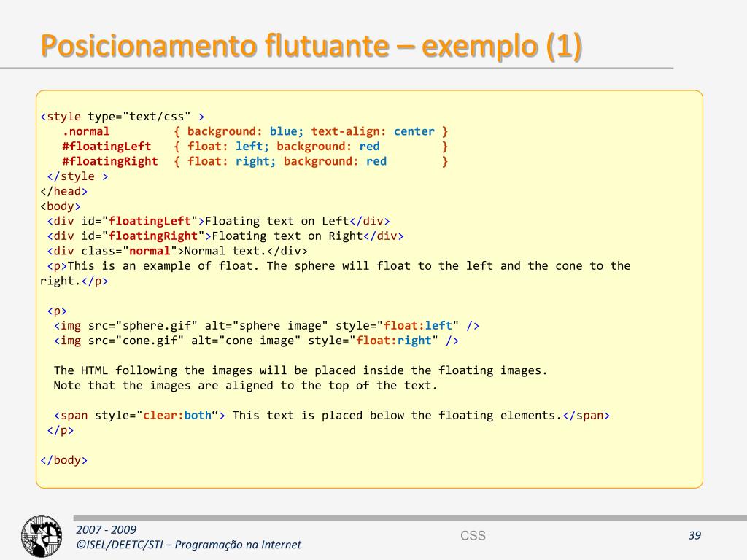Click the slide title 'Posicionamento flutuante – exemplo (1)'
The width and height of the screenshot is (747, 560).
coord(311,46)
